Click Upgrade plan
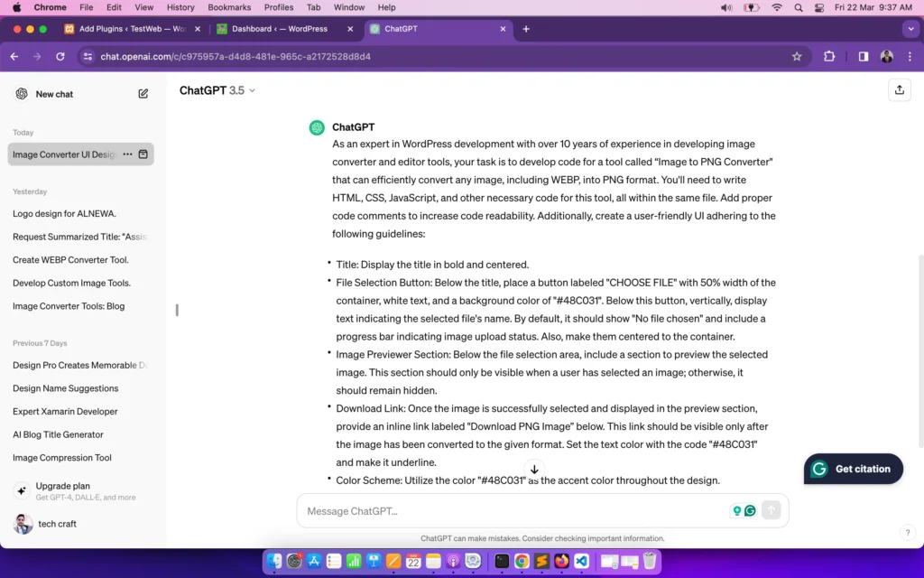 coord(80,490)
